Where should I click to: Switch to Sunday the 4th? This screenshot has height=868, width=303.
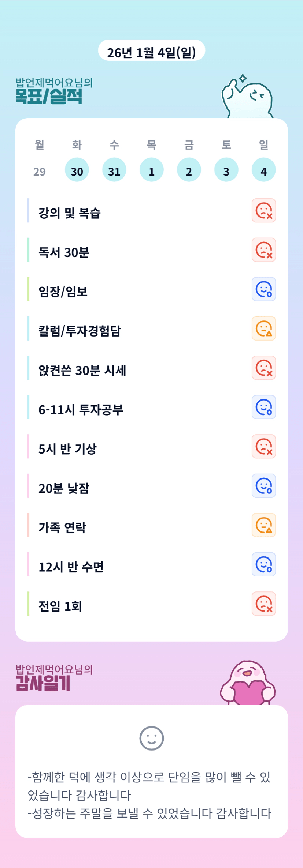[x=263, y=170]
